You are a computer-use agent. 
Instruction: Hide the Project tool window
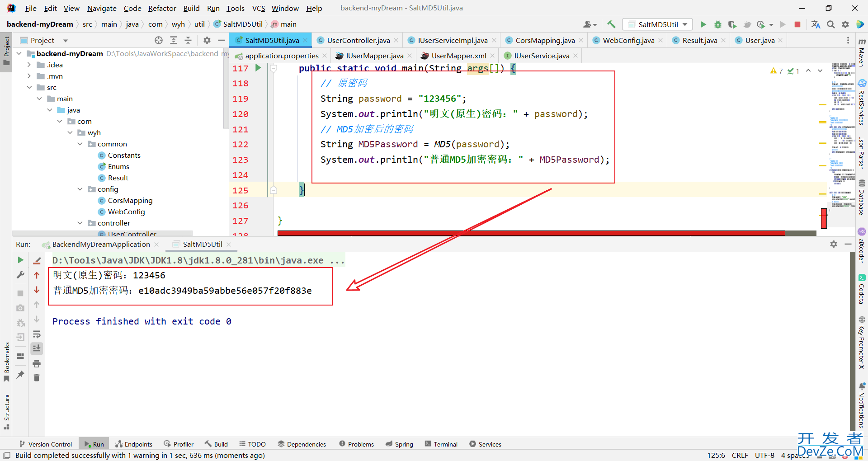[x=222, y=40]
